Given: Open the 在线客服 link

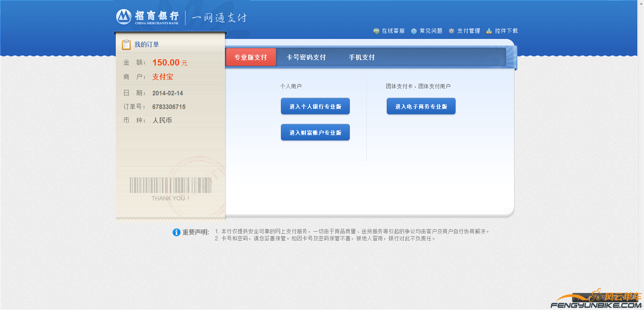Looking at the screenshot, I should click(392, 30).
